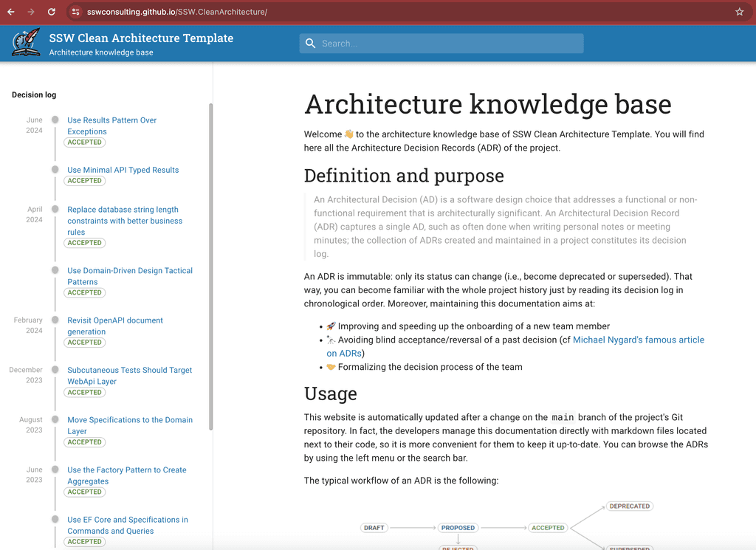Toggle the ACCEPTED badge under Use Results Pattern
The width and height of the screenshot is (756, 550).
point(84,142)
